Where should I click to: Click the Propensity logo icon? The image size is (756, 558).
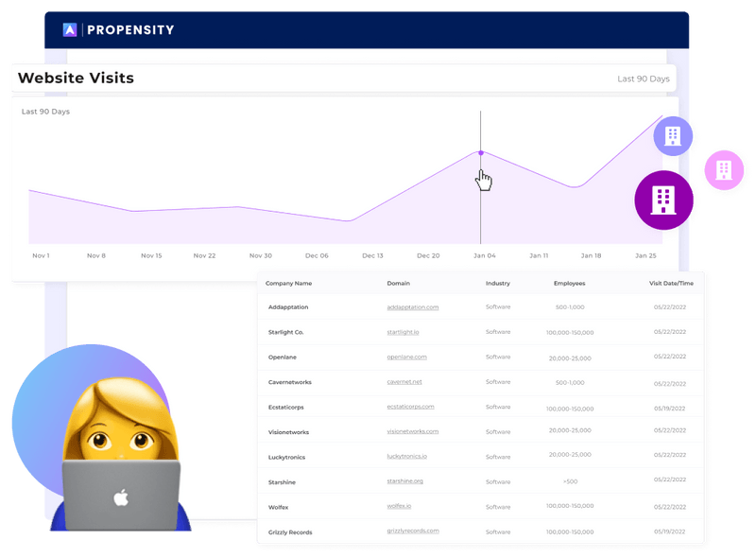click(71, 29)
